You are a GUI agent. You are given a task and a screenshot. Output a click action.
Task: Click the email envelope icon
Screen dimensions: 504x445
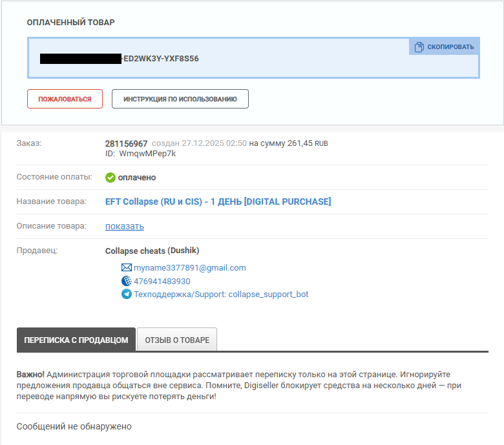click(x=126, y=267)
